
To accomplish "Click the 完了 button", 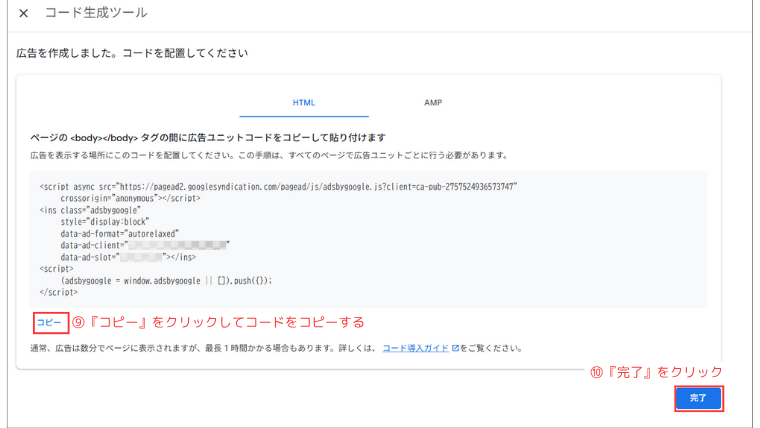I will click(x=698, y=398).
